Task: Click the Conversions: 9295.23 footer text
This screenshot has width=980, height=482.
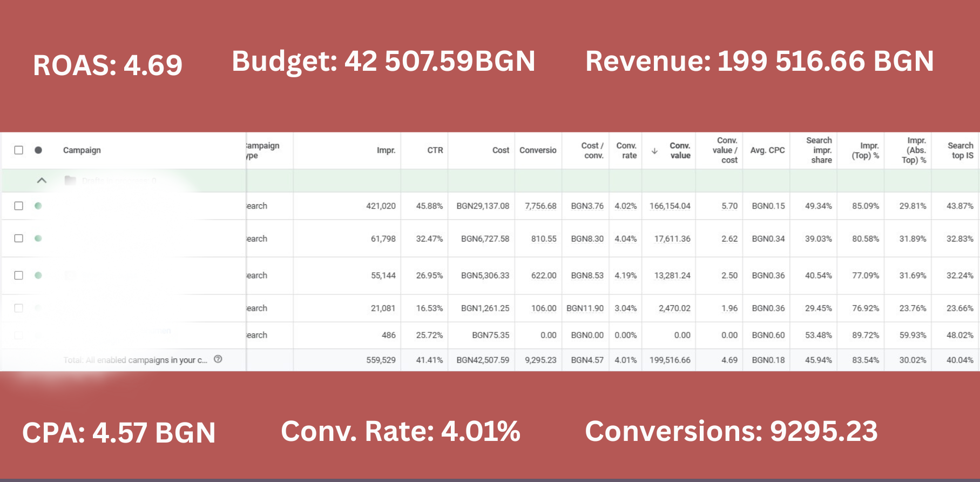Action: 731,431
